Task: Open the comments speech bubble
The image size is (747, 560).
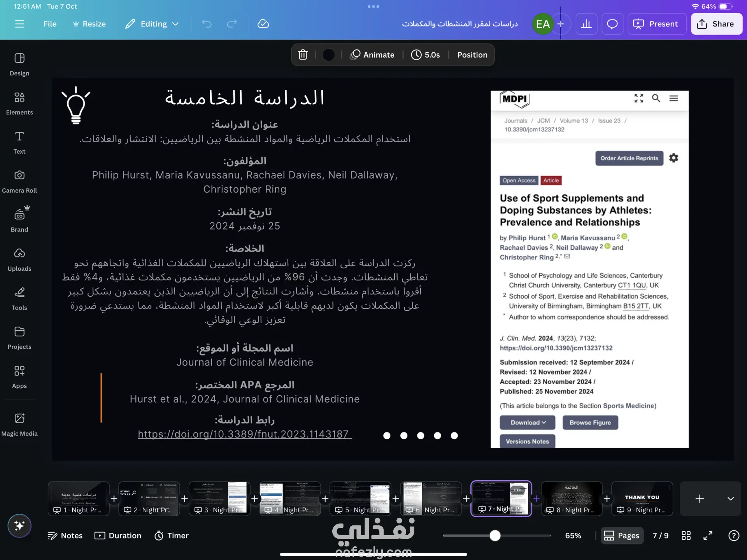Action: [x=612, y=24]
